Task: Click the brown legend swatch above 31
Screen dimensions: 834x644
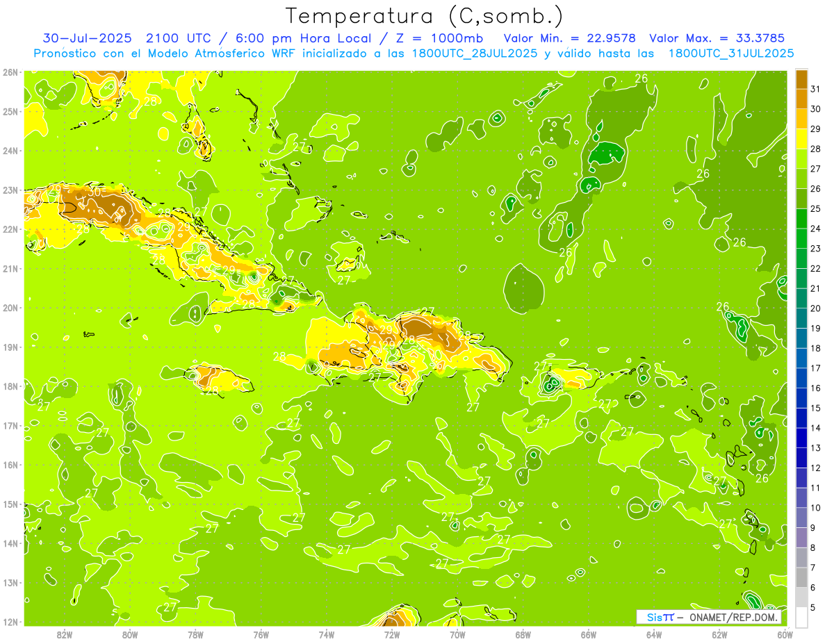Action: click(801, 79)
